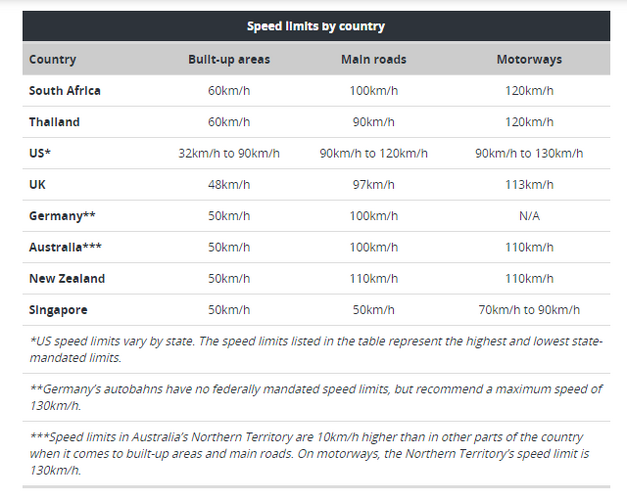
Task: Select the Built-up areas column header
Action: tap(229, 60)
